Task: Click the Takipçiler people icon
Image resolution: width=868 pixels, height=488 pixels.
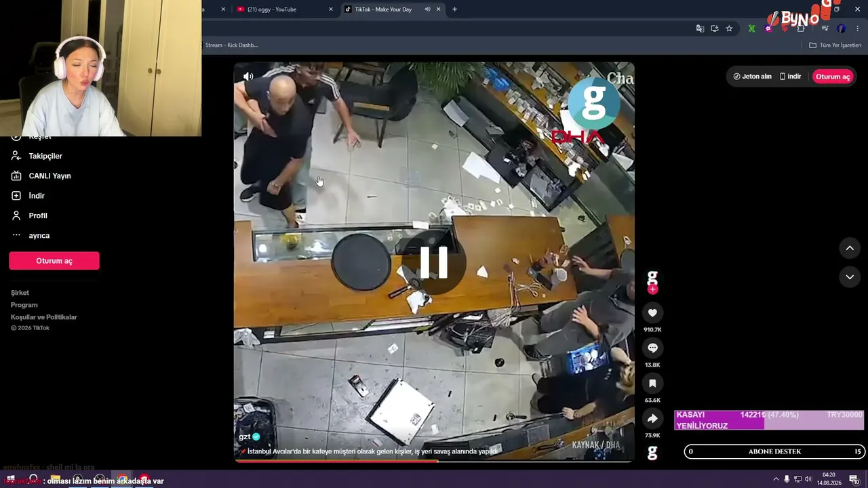Action: coord(16,156)
